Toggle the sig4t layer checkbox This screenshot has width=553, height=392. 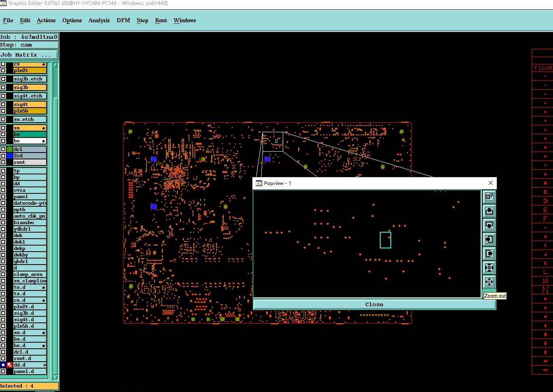coord(3,104)
